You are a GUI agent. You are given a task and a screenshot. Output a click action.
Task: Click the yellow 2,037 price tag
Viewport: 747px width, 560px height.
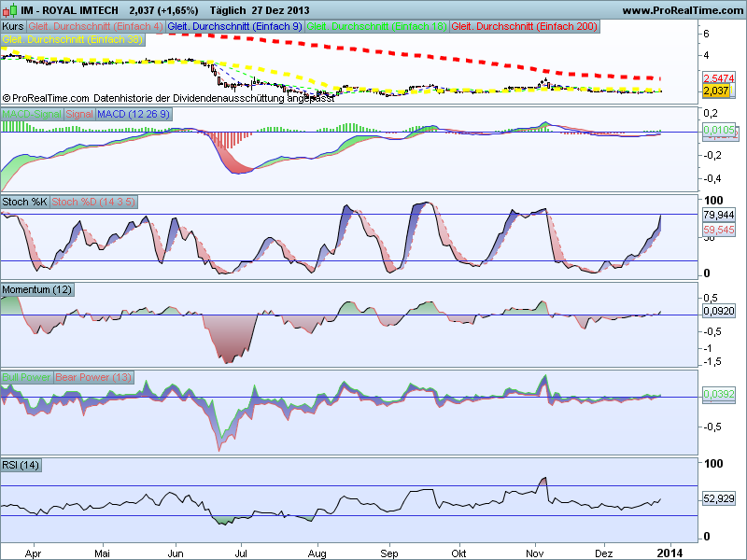click(716, 91)
